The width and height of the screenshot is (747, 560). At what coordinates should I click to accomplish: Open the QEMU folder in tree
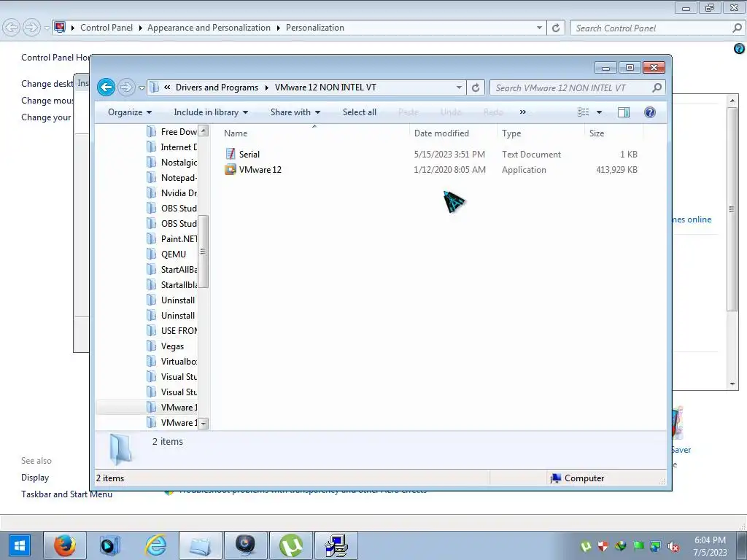point(174,254)
